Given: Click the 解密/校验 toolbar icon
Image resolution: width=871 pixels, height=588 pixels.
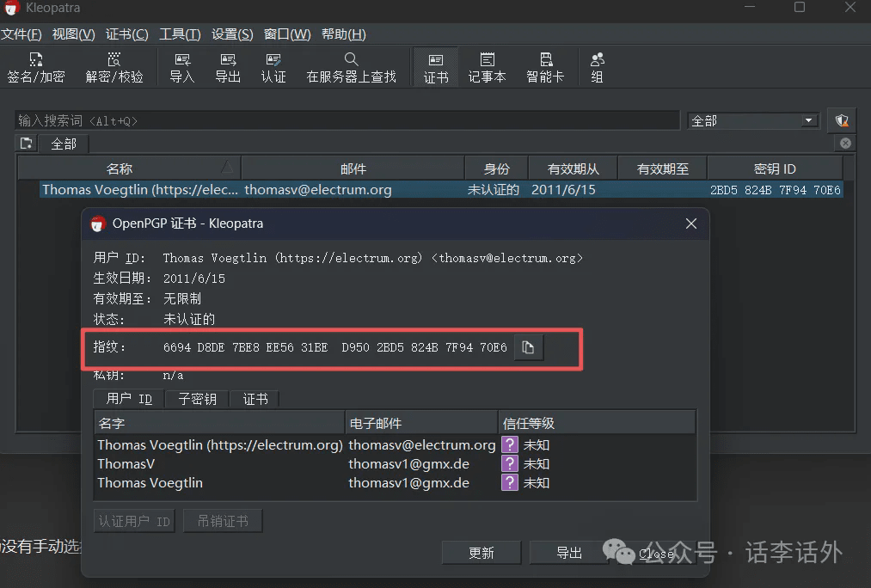Looking at the screenshot, I should click(x=114, y=67).
